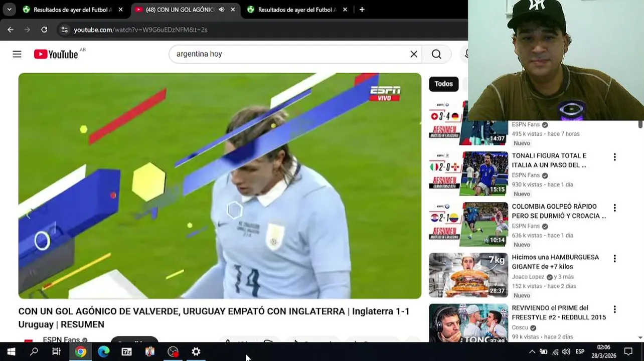Close the active YouTube video tab
Image resolution: width=644 pixels, height=361 pixels.
click(x=233, y=10)
